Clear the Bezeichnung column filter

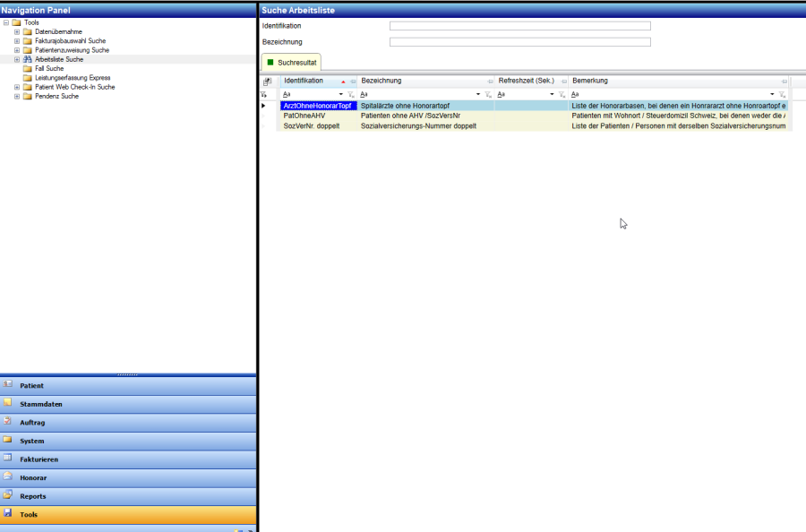pos(488,95)
